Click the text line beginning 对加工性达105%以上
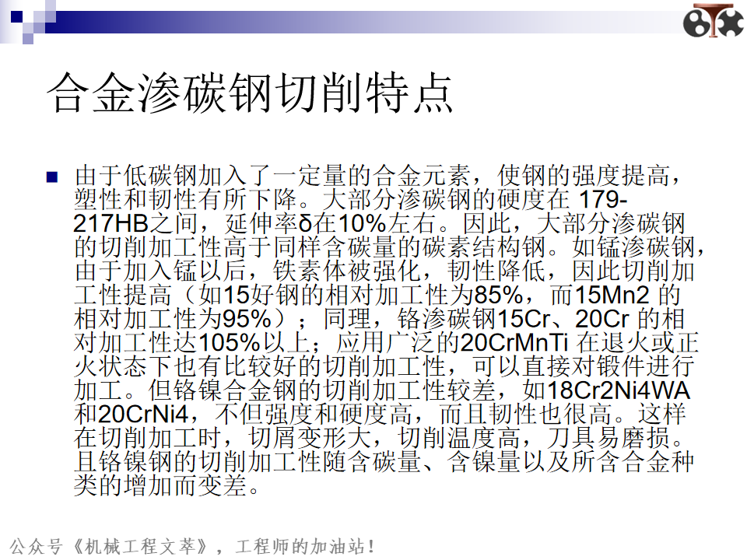Screen dimensions: 747x560 386,342
